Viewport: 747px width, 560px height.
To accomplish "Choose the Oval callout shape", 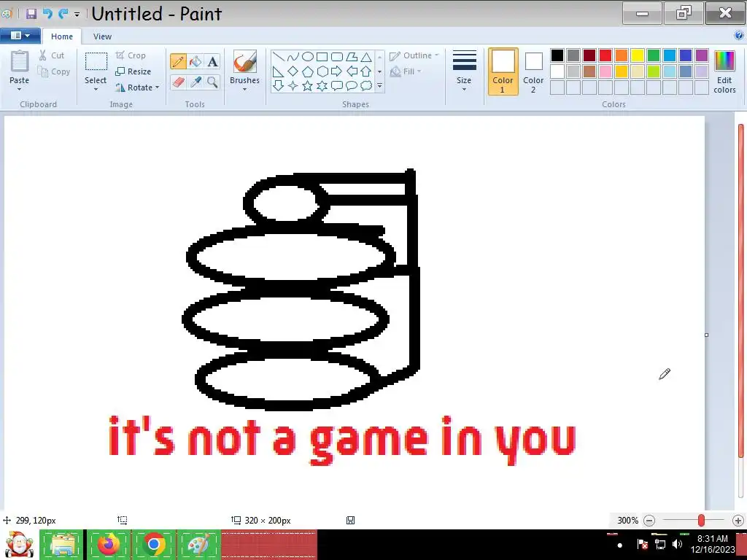I will [x=352, y=86].
